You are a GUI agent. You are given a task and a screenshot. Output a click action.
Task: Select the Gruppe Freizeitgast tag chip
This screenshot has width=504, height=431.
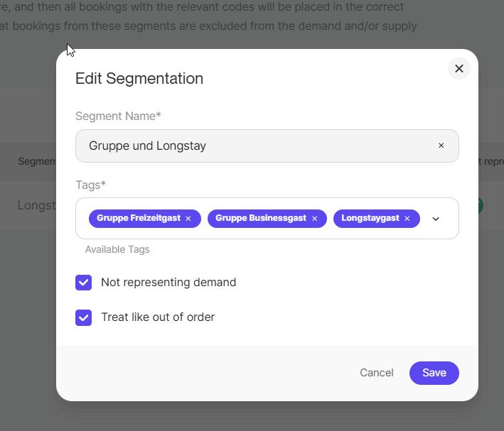[139, 219]
